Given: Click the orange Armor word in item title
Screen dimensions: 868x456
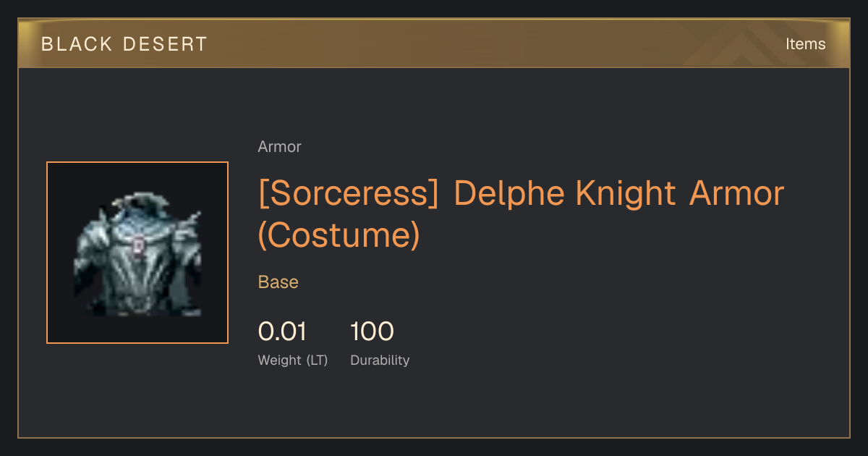Looking at the screenshot, I should 737,194.
